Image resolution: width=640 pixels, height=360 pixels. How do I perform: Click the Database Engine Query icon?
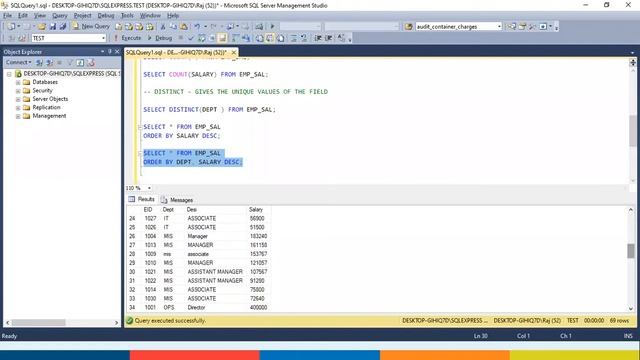(x=118, y=27)
